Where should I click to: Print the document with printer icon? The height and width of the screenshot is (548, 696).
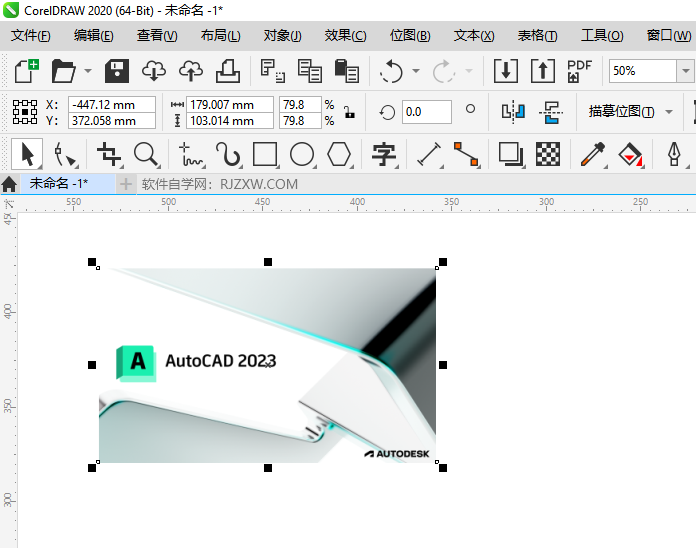(228, 71)
